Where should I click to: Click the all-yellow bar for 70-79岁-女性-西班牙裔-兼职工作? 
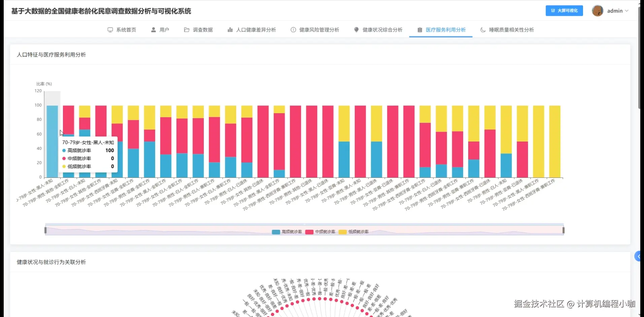(555, 141)
